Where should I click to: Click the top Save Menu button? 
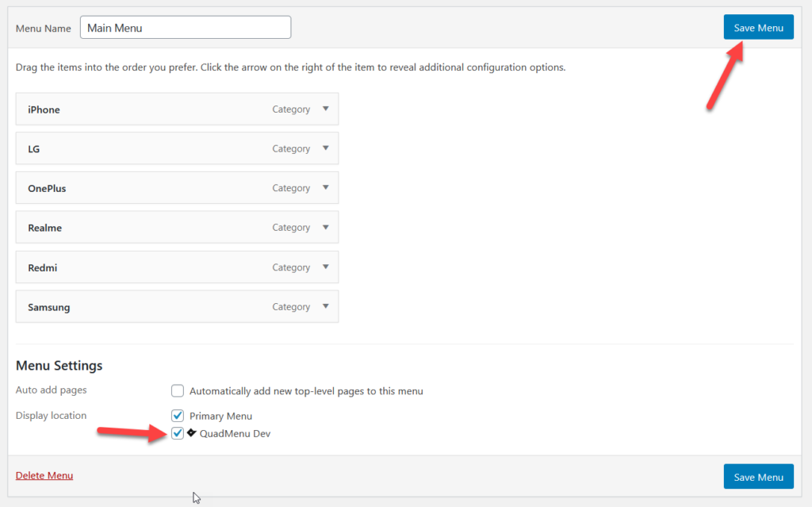pos(758,28)
